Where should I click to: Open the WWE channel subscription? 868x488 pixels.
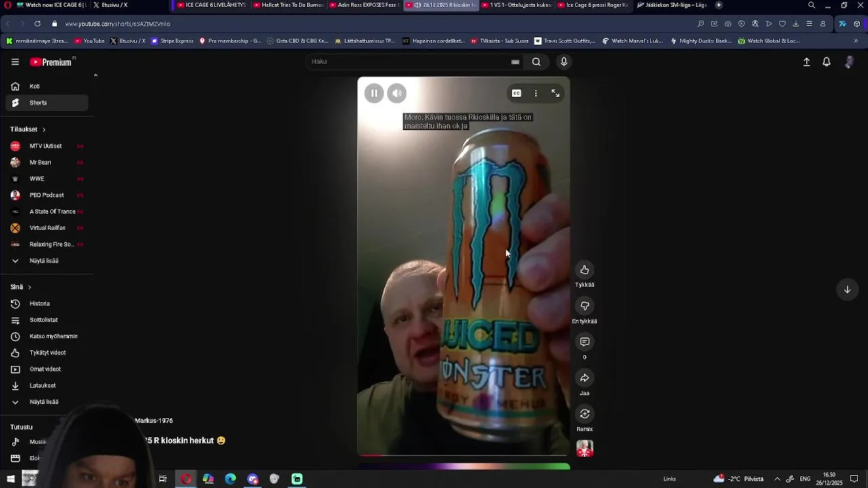point(47,179)
